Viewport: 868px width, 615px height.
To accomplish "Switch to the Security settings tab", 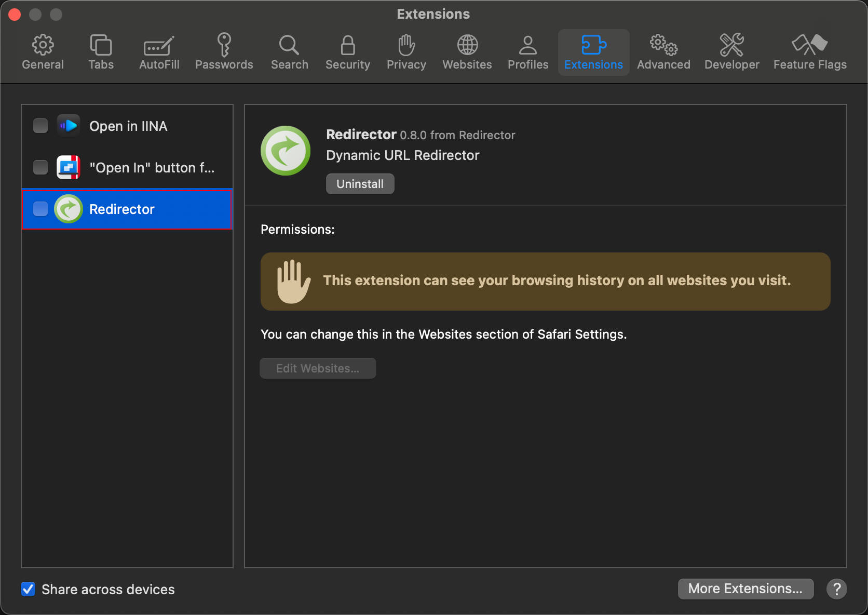I will coord(347,52).
